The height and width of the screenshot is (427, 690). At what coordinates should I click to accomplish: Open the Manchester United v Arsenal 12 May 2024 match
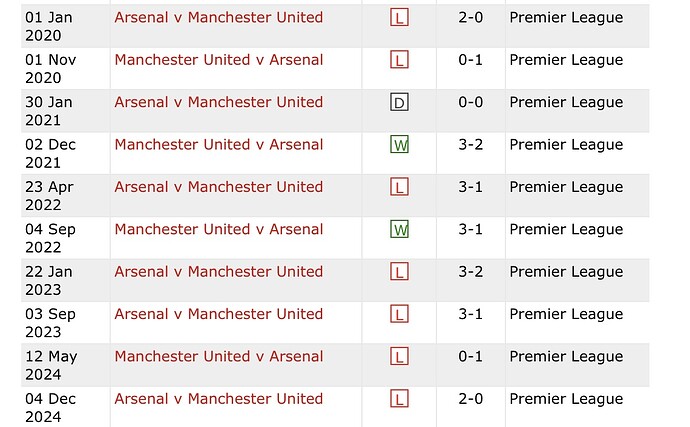219,356
